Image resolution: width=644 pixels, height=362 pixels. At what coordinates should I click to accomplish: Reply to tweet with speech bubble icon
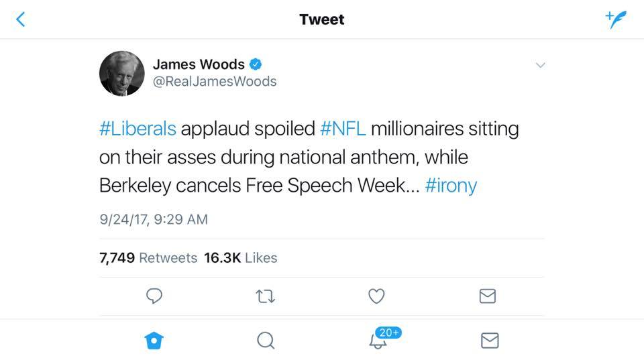coord(154,296)
